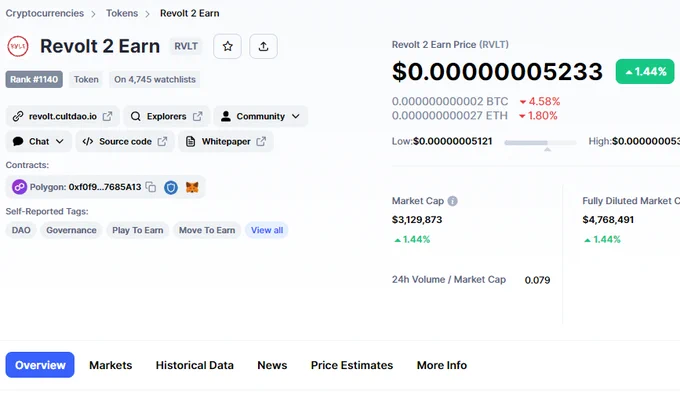Click the RVLT ticker badge

tap(186, 46)
